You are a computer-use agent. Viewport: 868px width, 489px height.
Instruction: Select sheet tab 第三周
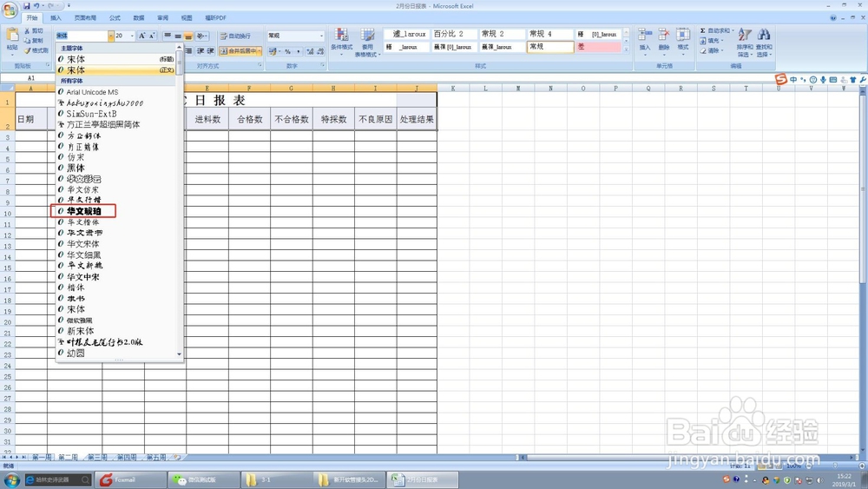click(97, 458)
